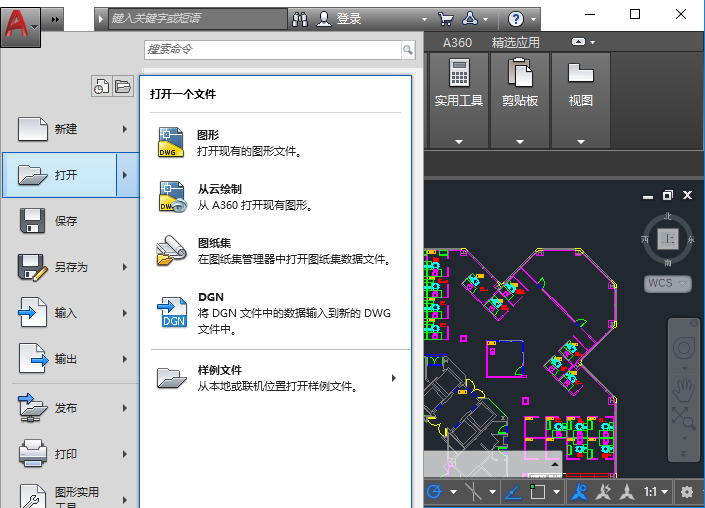
Task: Switch to the 精选应用 ribbon tab
Action: pos(515,43)
